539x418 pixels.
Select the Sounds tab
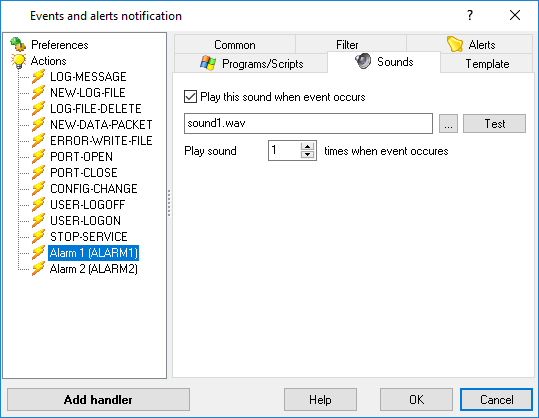(x=384, y=62)
